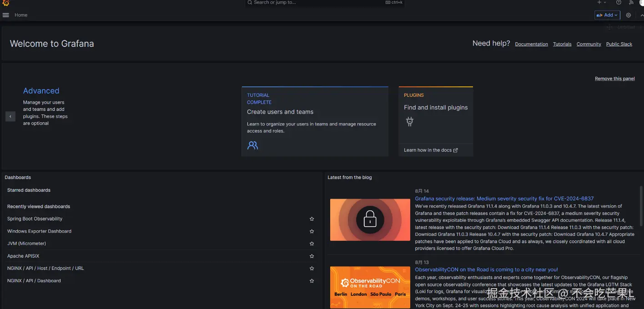644x309 pixels.
Task: Expand the plus New dropdown
Action: (x=602, y=2)
